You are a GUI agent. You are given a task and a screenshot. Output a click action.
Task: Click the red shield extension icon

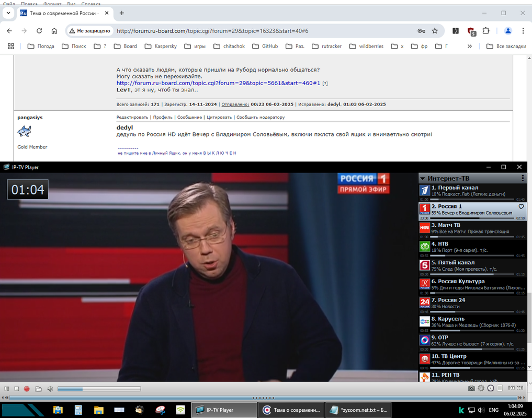(x=471, y=31)
